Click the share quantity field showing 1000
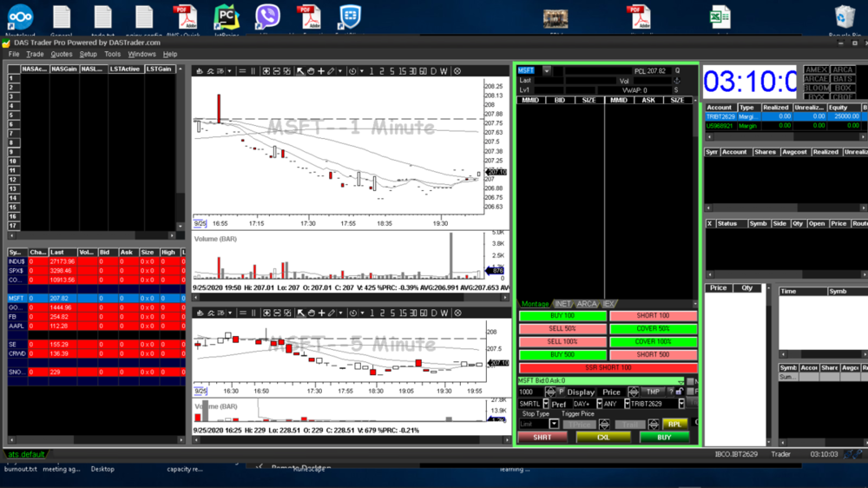Image resolution: width=868 pixels, height=488 pixels. [529, 392]
